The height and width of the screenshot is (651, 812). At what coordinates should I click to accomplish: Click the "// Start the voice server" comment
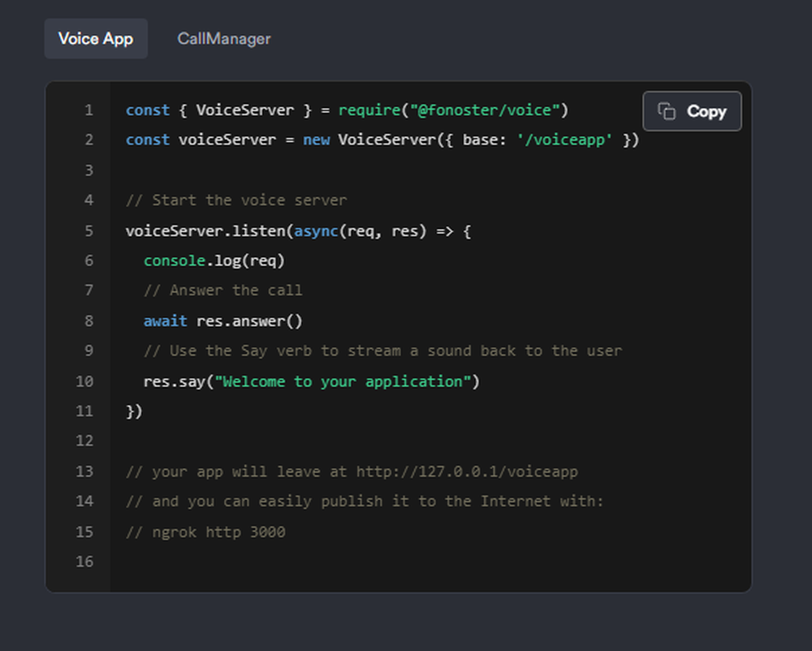pos(236,200)
